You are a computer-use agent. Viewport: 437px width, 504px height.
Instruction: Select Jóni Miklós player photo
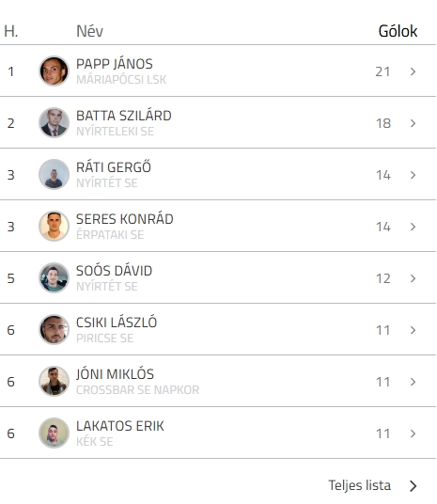54,382
